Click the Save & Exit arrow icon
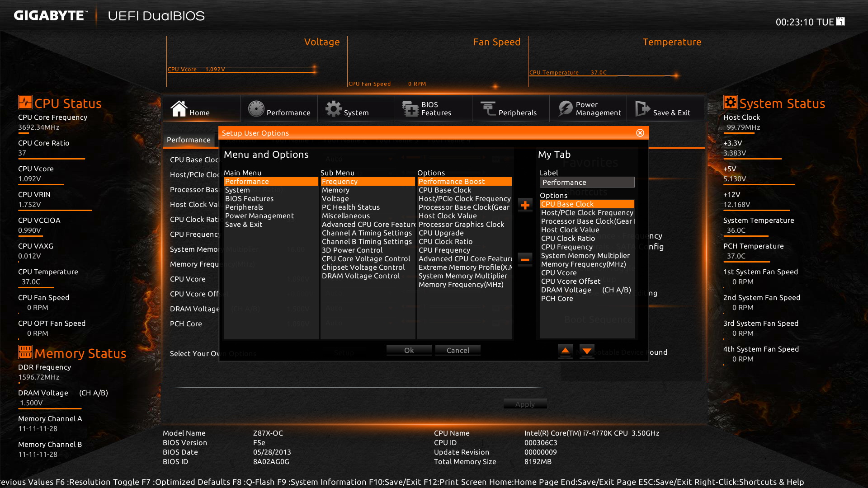 tap(642, 108)
